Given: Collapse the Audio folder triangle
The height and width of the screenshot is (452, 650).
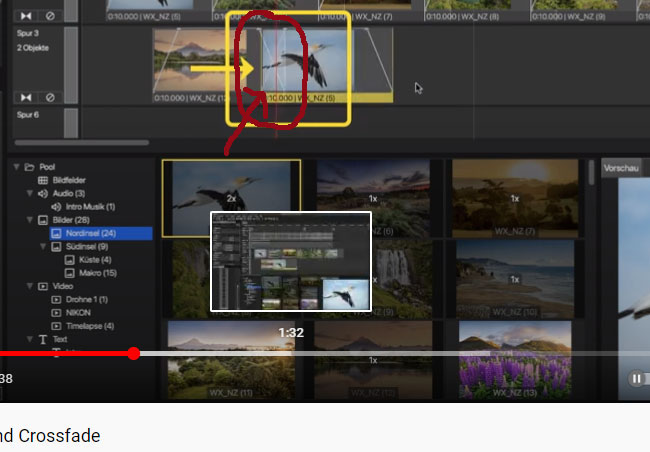Looking at the screenshot, I should [x=30, y=193].
